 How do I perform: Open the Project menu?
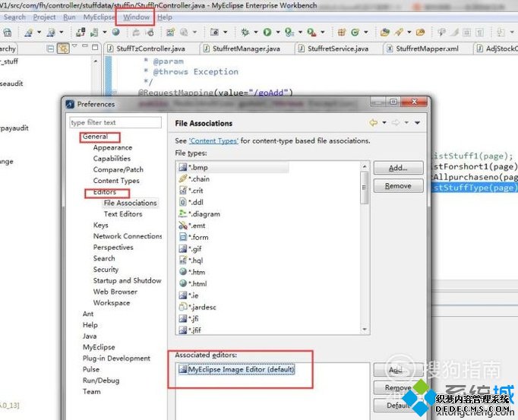(x=44, y=17)
